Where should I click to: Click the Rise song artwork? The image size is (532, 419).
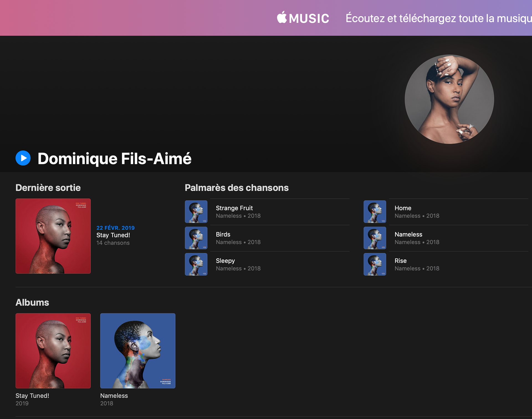(375, 264)
